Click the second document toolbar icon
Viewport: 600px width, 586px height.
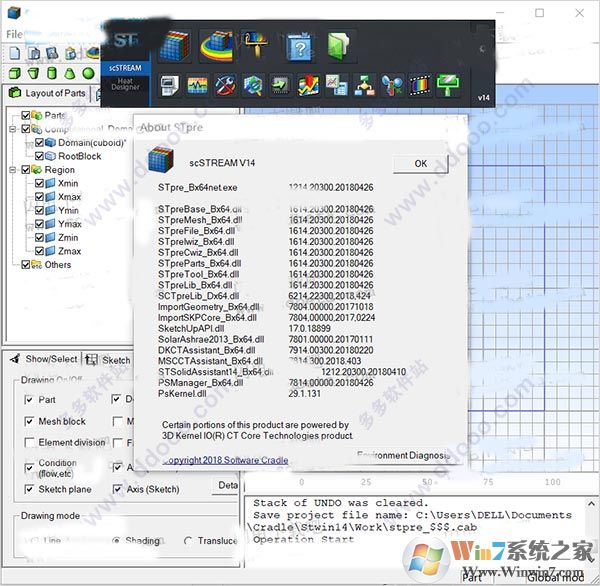(34, 53)
